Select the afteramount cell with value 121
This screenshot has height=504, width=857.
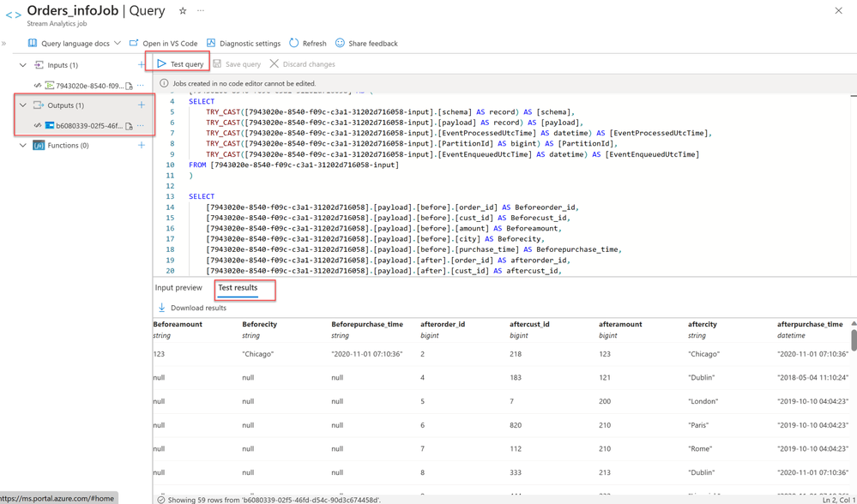click(605, 377)
